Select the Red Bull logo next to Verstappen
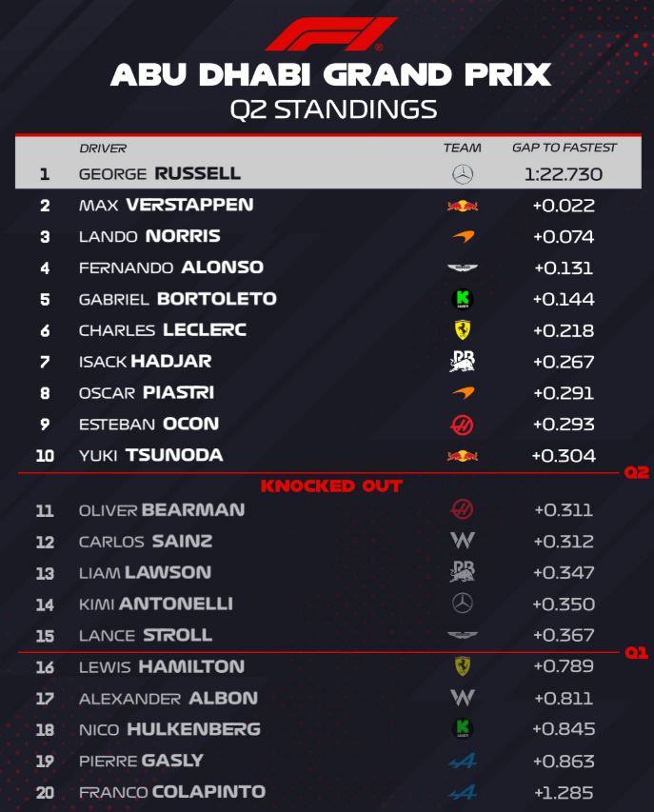 coord(463,206)
